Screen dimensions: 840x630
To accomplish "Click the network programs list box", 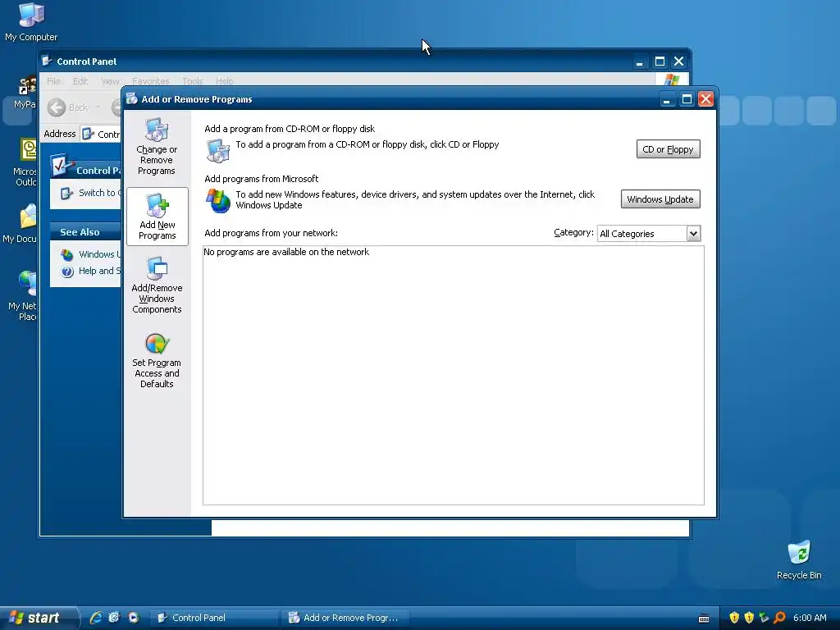I will click(x=453, y=375).
